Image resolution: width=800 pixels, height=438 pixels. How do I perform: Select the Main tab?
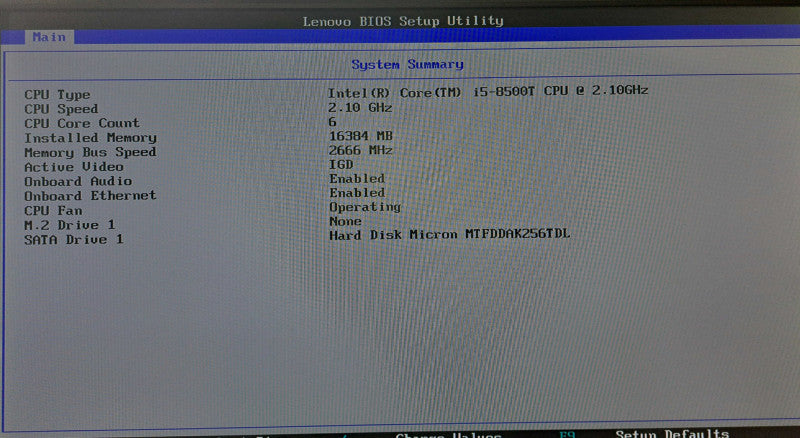tap(49, 37)
